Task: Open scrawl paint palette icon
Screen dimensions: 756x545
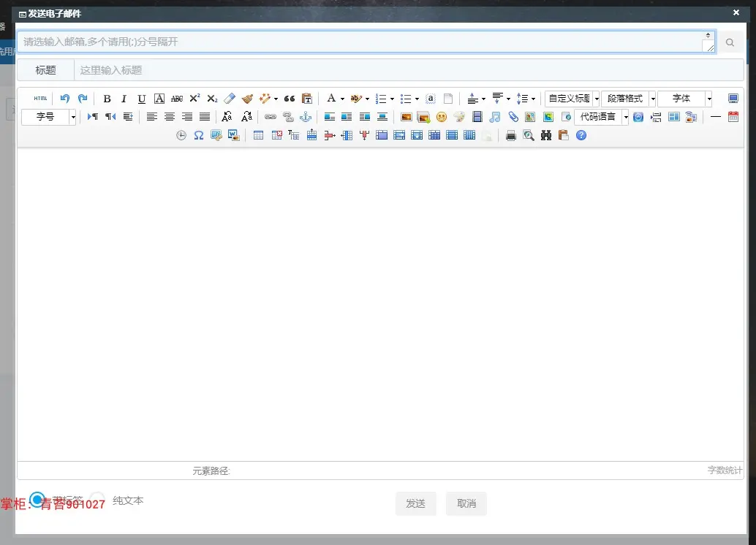Action: tap(459, 117)
